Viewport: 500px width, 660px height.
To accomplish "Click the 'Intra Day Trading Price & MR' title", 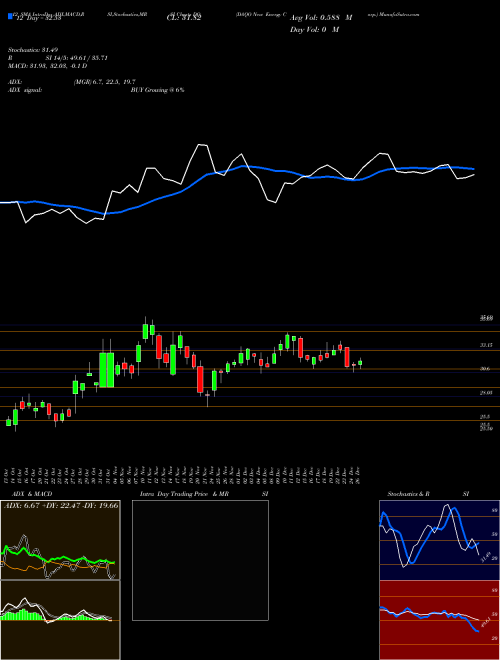I will (x=184, y=494).
